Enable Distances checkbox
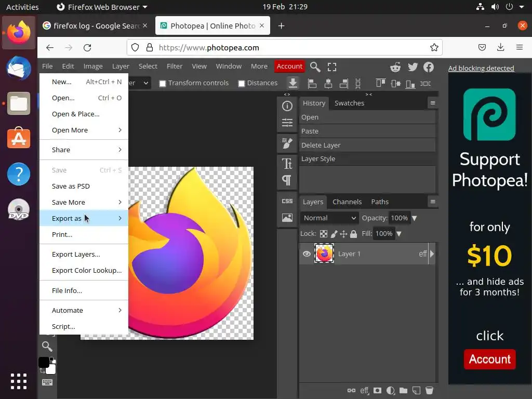 pyautogui.click(x=242, y=84)
